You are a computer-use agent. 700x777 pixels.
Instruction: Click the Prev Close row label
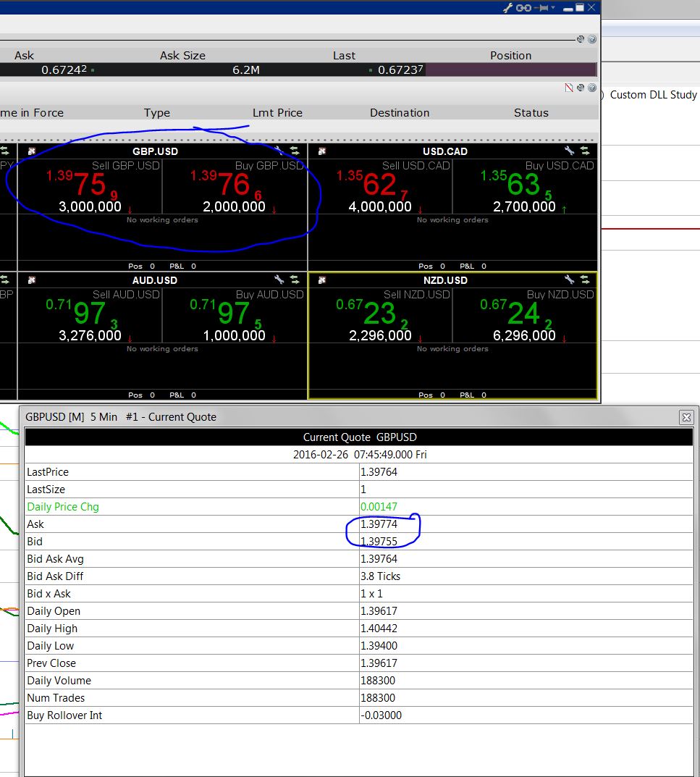[51, 663]
